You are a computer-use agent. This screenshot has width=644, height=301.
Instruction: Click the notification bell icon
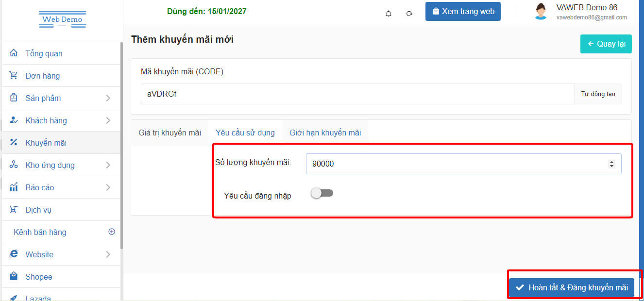pyautogui.click(x=389, y=14)
